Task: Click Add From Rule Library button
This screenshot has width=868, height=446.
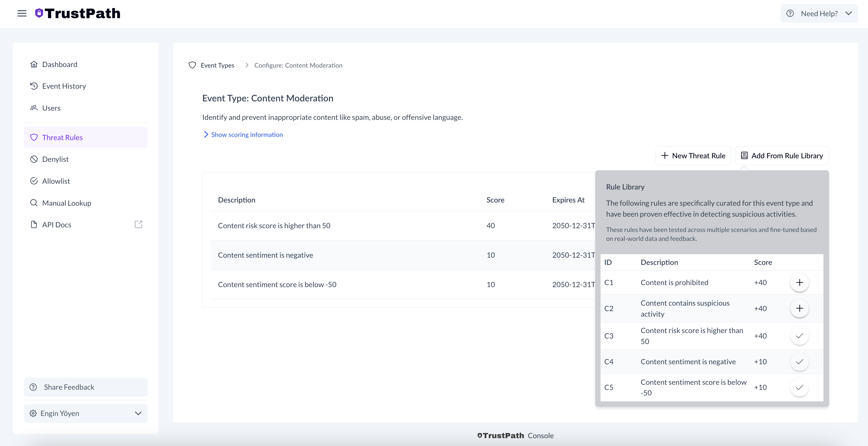Action: coord(782,155)
